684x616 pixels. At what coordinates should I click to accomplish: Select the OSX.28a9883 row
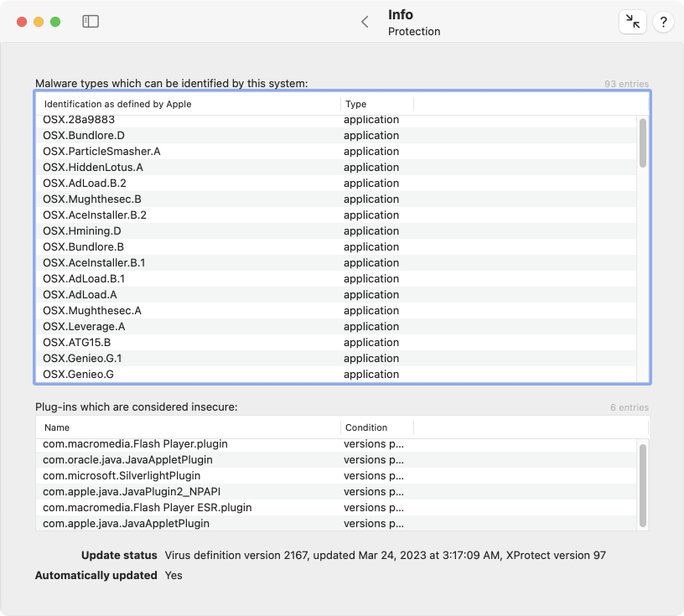[336, 120]
